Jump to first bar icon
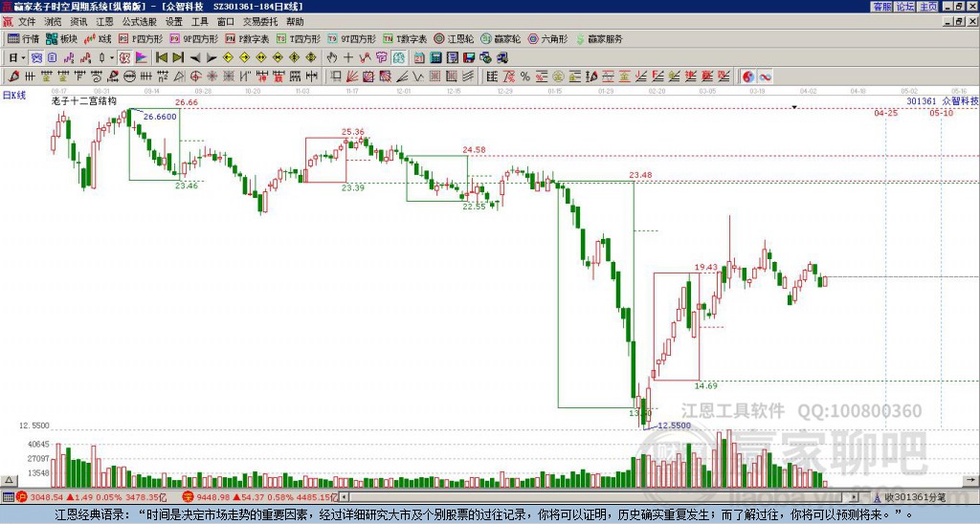The width and height of the screenshot is (980, 524). pos(161,58)
